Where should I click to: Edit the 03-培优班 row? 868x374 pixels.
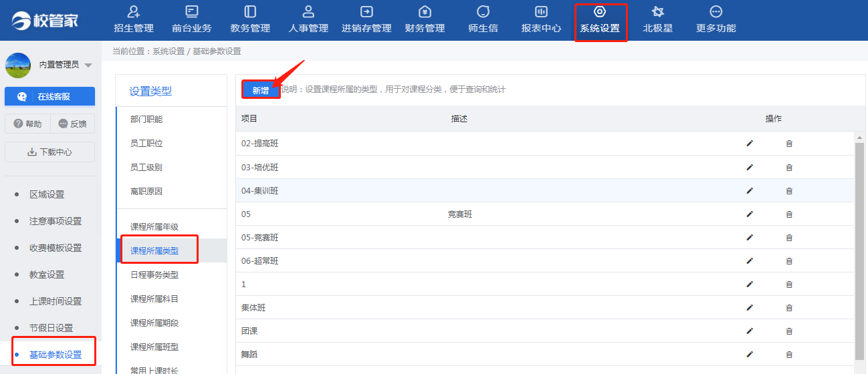(x=750, y=167)
